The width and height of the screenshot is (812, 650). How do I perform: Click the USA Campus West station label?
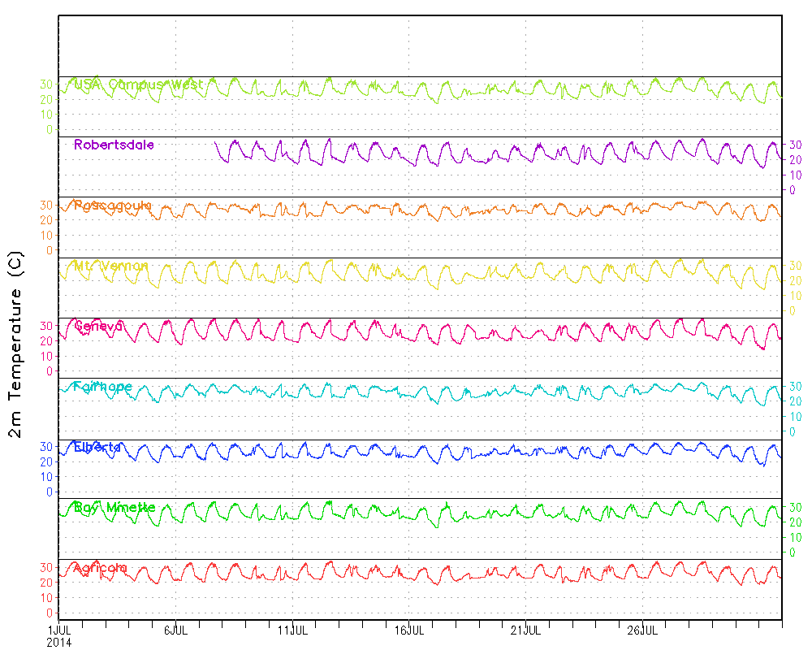tap(138, 84)
